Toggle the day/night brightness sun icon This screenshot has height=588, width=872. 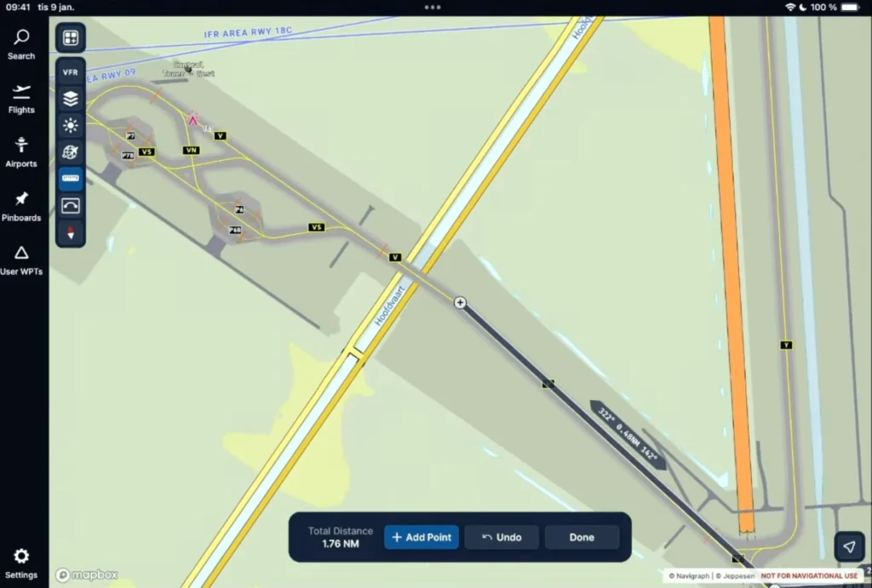(x=71, y=126)
